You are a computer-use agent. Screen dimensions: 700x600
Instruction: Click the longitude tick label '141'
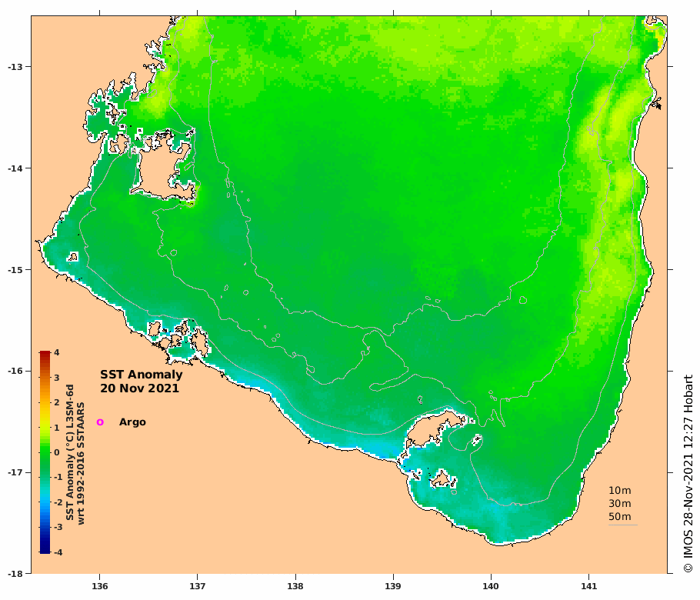click(x=588, y=586)
